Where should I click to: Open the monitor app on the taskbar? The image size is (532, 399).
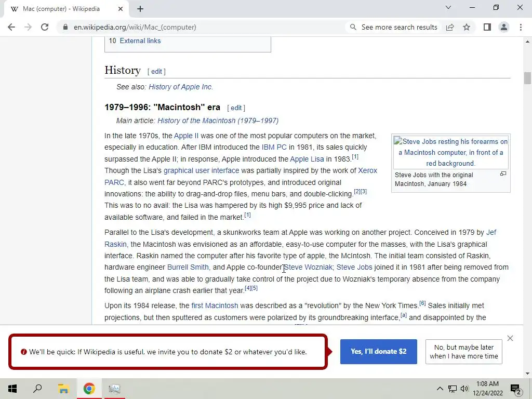(114, 389)
